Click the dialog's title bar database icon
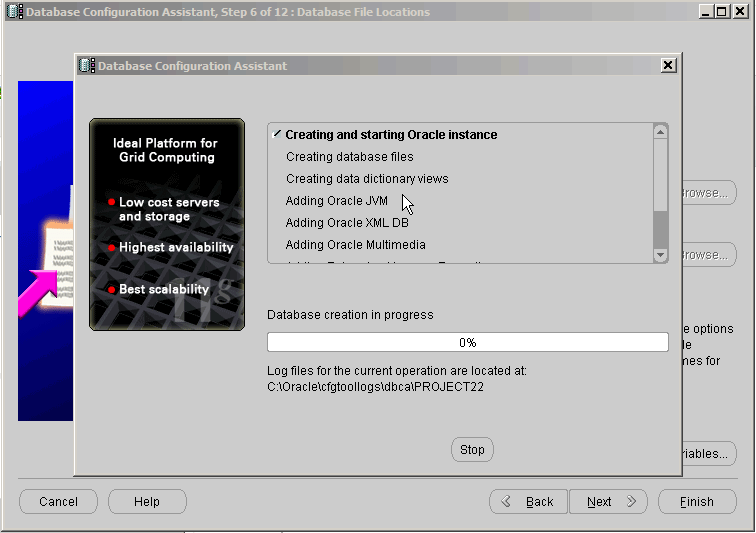 (87, 65)
